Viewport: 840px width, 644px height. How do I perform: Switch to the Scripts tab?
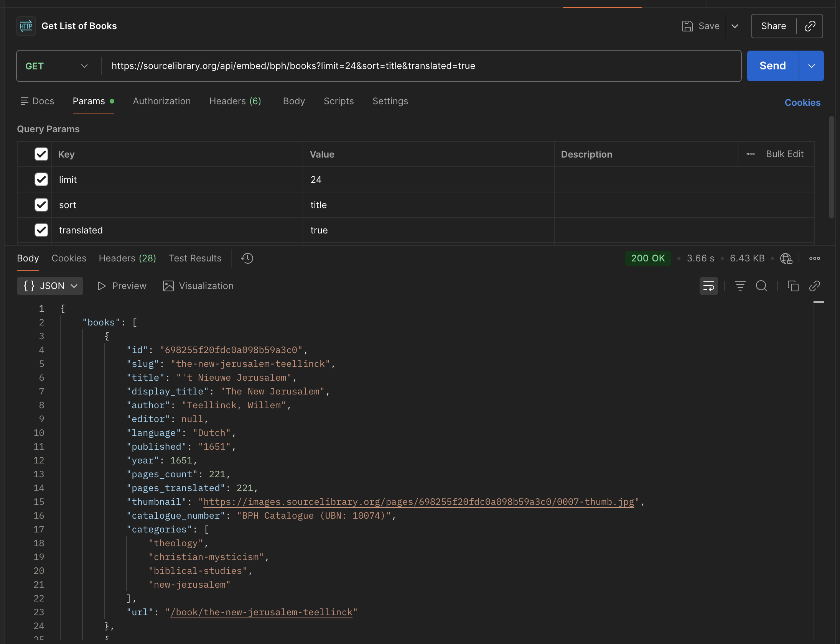(339, 101)
